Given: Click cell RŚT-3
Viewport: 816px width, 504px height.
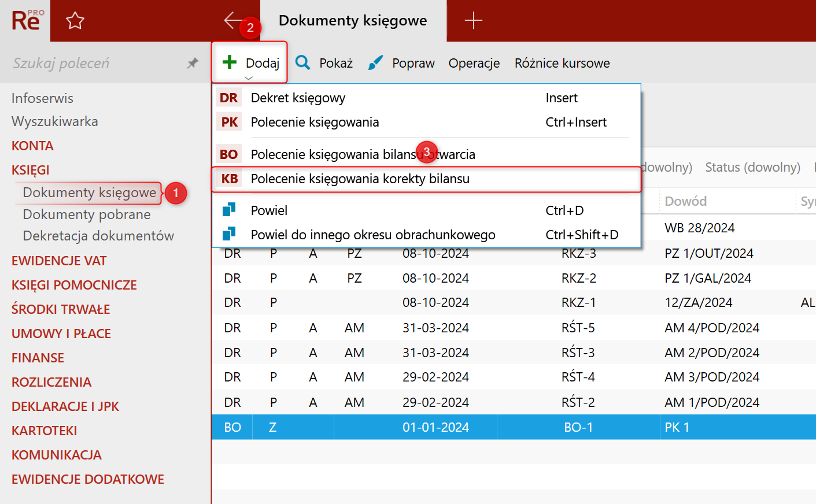Looking at the screenshot, I should (x=578, y=353).
